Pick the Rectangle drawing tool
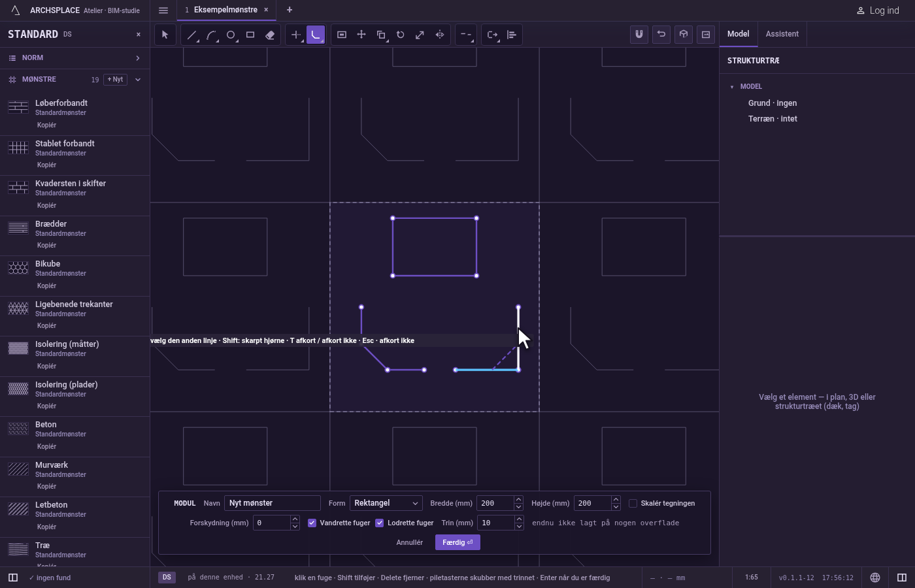Screen dimensions: 915x588 click(x=250, y=35)
